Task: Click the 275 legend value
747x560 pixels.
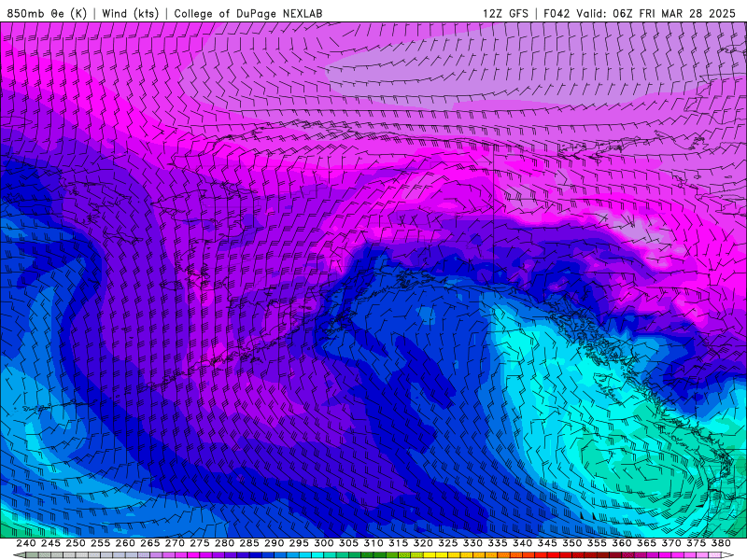Action: coord(199,543)
